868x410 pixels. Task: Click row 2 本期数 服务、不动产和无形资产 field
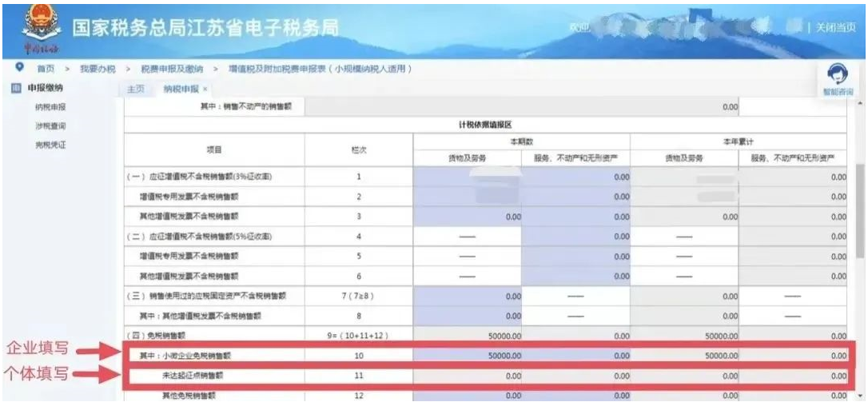[575, 197]
